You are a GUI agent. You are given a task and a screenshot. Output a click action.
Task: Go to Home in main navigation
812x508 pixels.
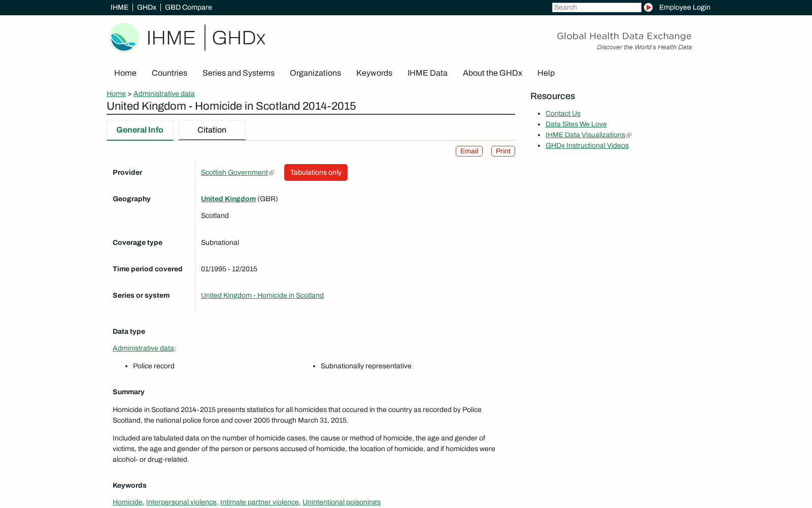click(125, 73)
